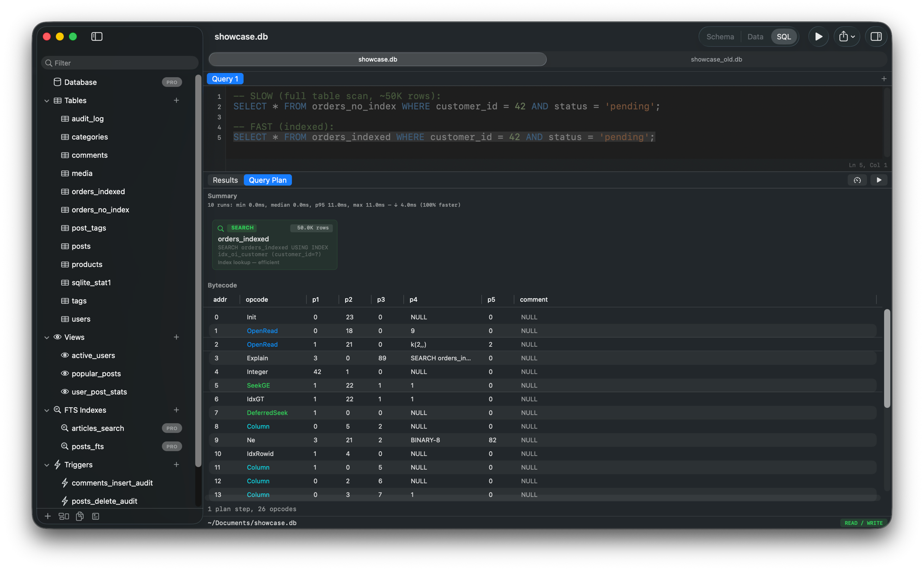Add a new table with the plus button
The image size is (924, 571).
tap(176, 100)
